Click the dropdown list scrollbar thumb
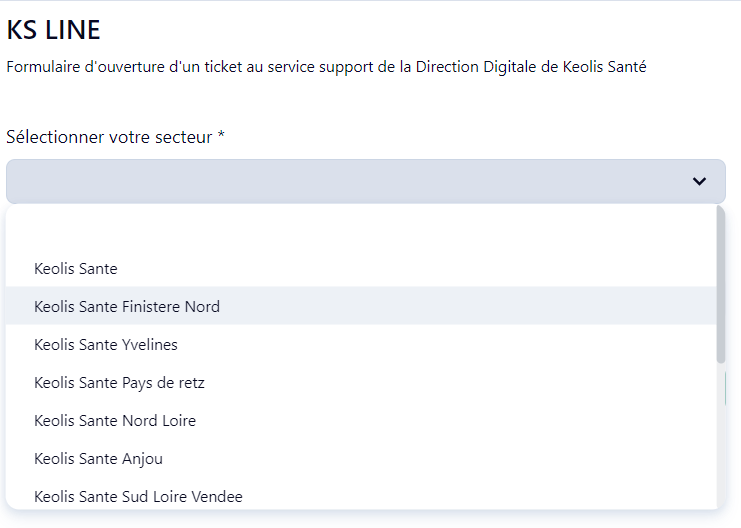This screenshot has width=741, height=528. coord(721,285)
